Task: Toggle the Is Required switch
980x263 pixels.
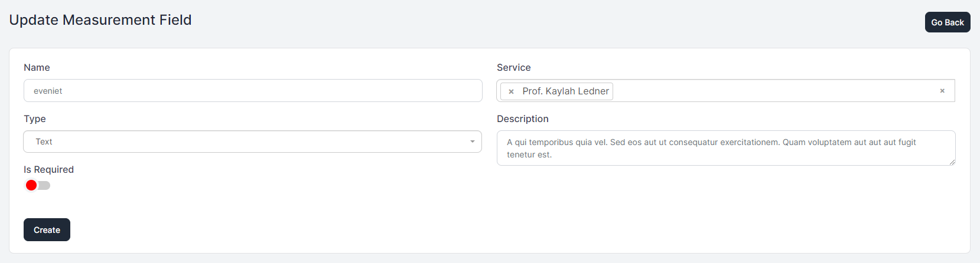Action: click(38, 185)
